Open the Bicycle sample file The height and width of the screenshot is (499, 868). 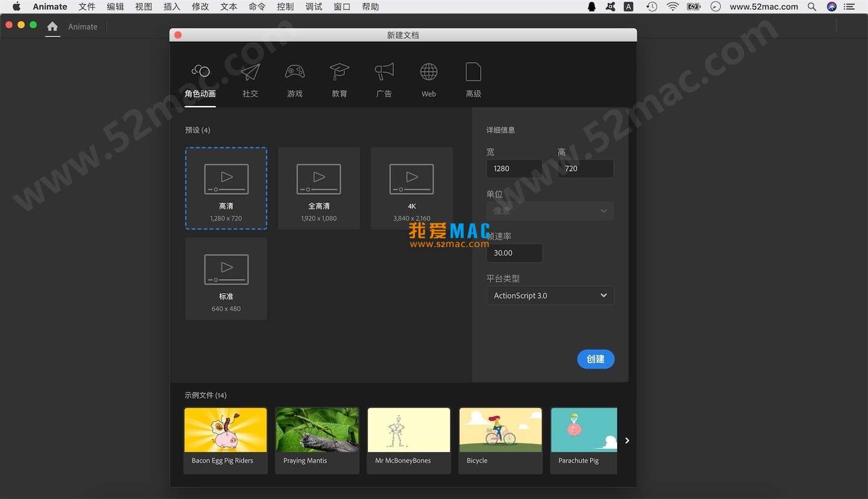[501, 441]
